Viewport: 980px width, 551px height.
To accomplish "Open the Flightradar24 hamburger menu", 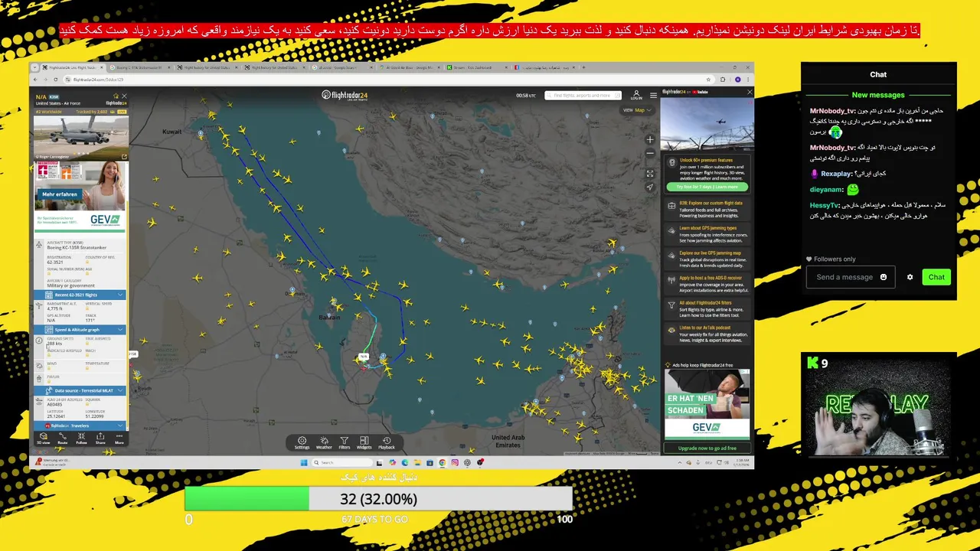I will [653, 95].
